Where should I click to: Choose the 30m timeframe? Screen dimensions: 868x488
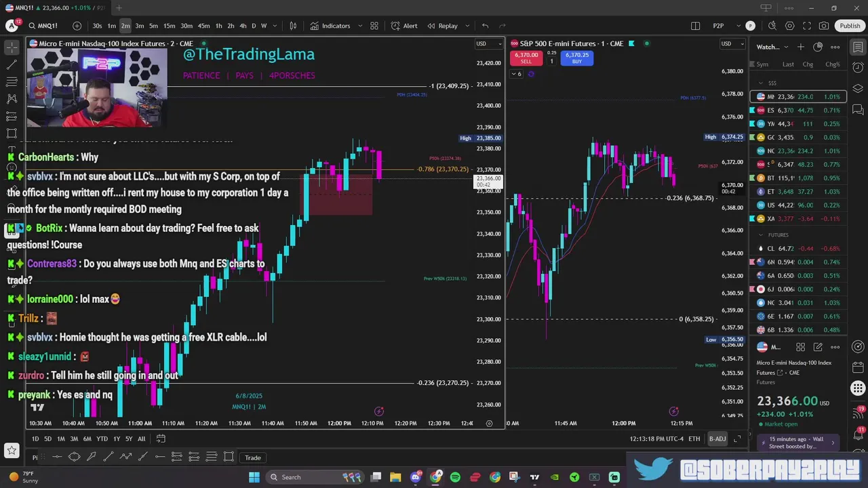pos(186,26)
